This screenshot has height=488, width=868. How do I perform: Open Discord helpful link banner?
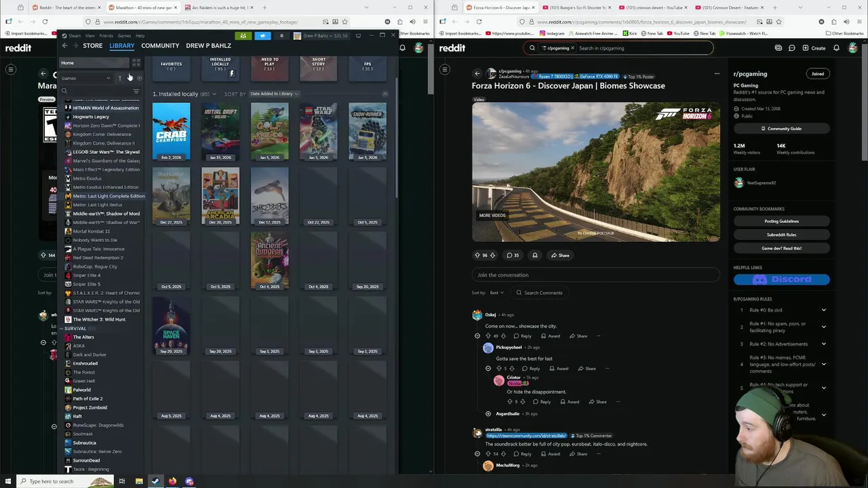click(x=781, y=279)
